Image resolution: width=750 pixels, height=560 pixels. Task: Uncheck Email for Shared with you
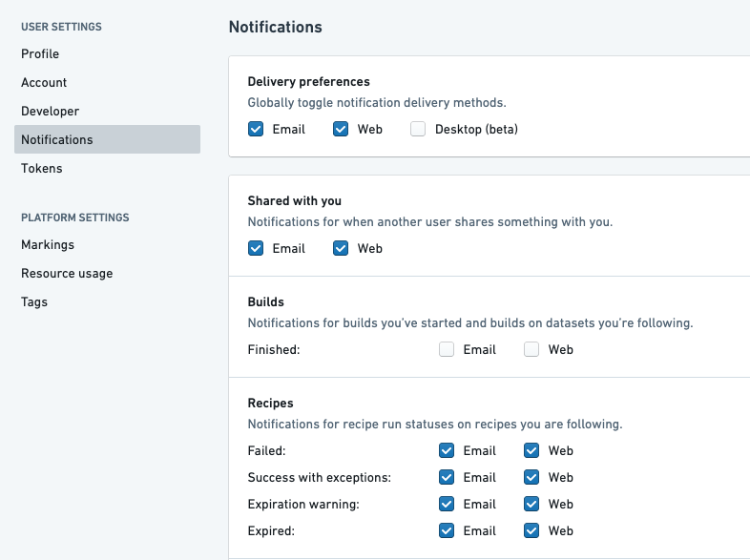pos(256,248)
